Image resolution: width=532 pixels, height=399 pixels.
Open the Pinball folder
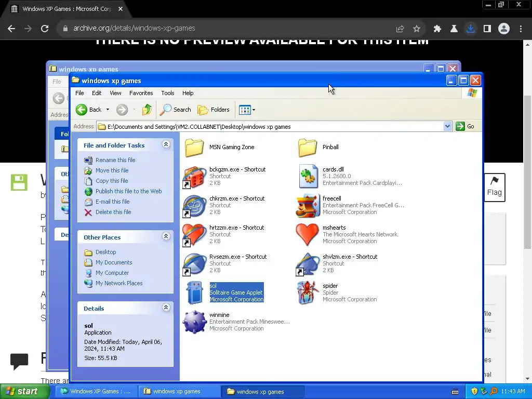[x=308, y=148]
